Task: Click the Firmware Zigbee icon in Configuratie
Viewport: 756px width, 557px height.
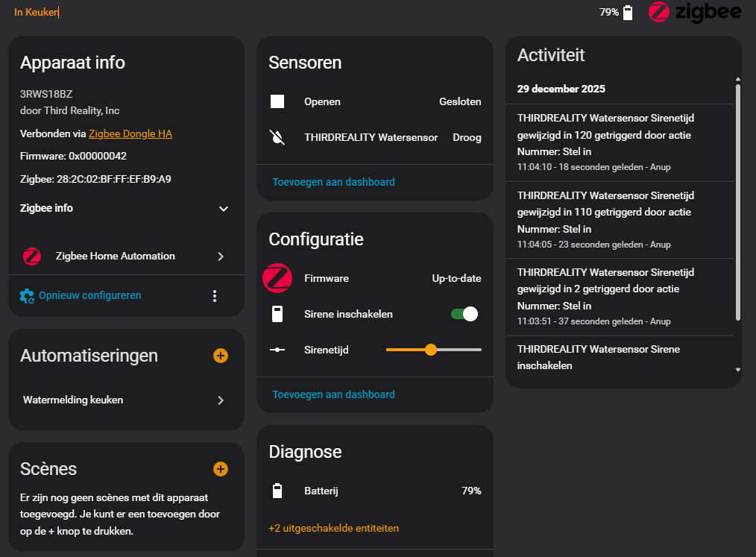Action: (277, 278)
